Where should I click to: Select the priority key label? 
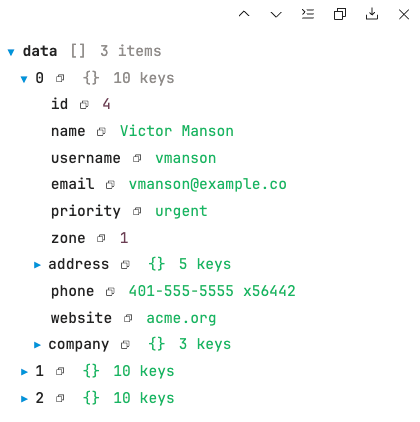[86, 211]
